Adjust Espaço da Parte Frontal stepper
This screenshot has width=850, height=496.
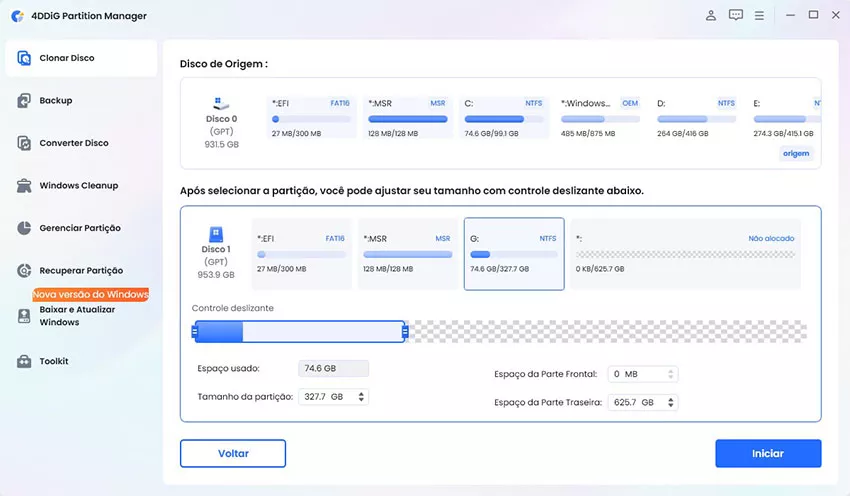point(671,374)
